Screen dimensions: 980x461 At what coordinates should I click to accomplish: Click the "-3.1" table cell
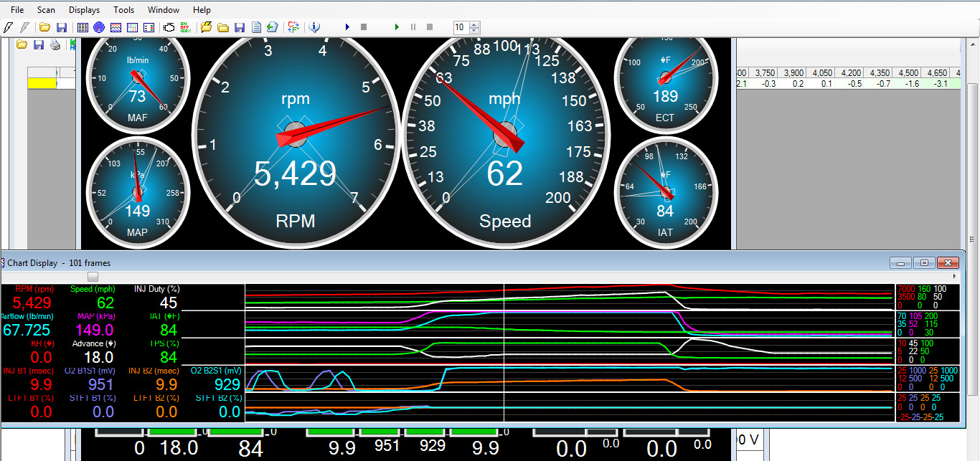(x=940, y=84)
